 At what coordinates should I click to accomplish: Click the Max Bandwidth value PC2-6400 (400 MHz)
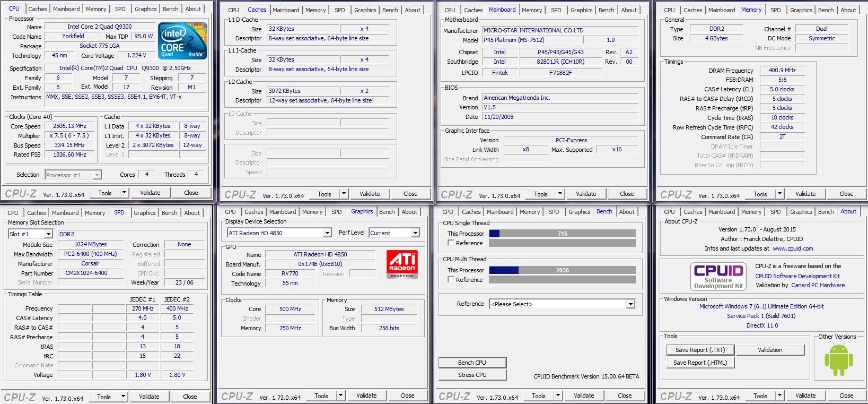91,254
